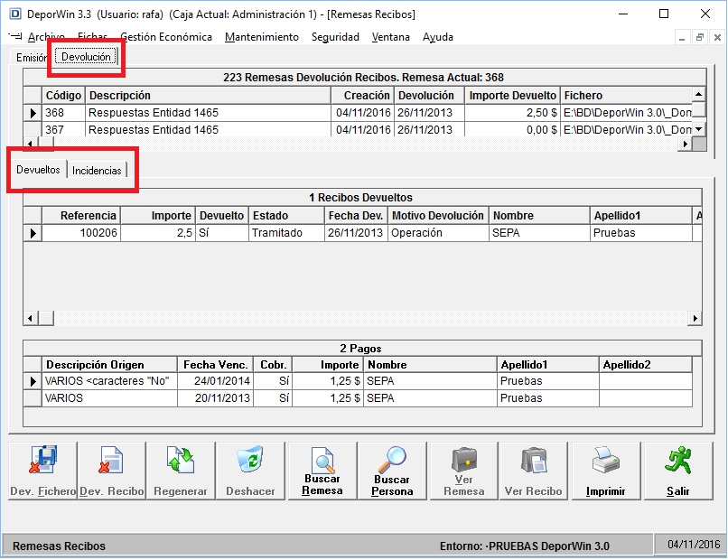Open the Ayuda menu
This screenshot has width=728, height=560.
click(x=437, y=37)
